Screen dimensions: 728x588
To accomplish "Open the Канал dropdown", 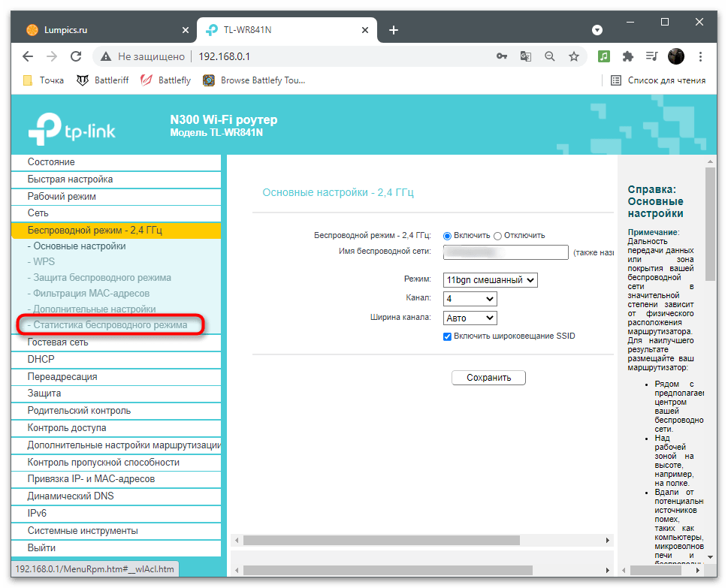I will 470,299.
